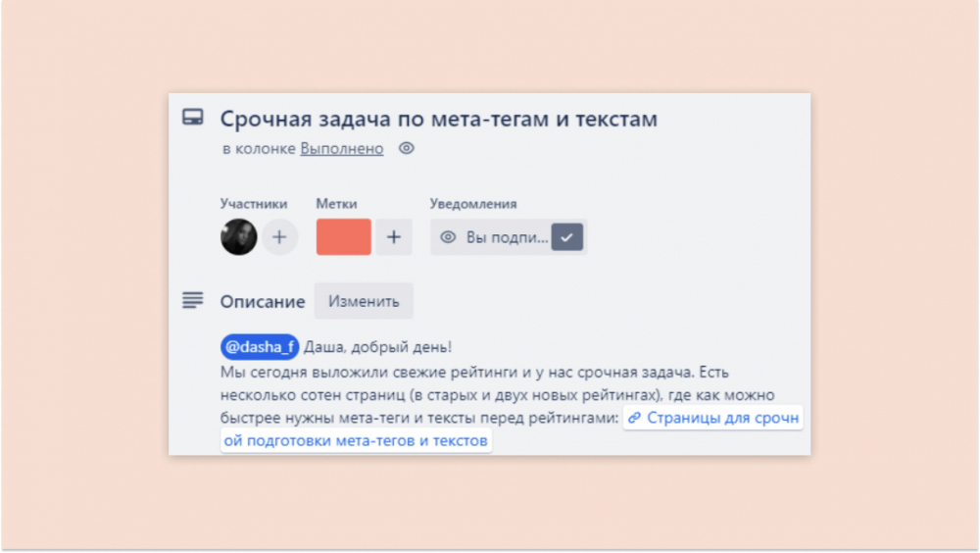This screenshot has width=980, height=553.
Task: Click the description lines icon
Action: 192,300
